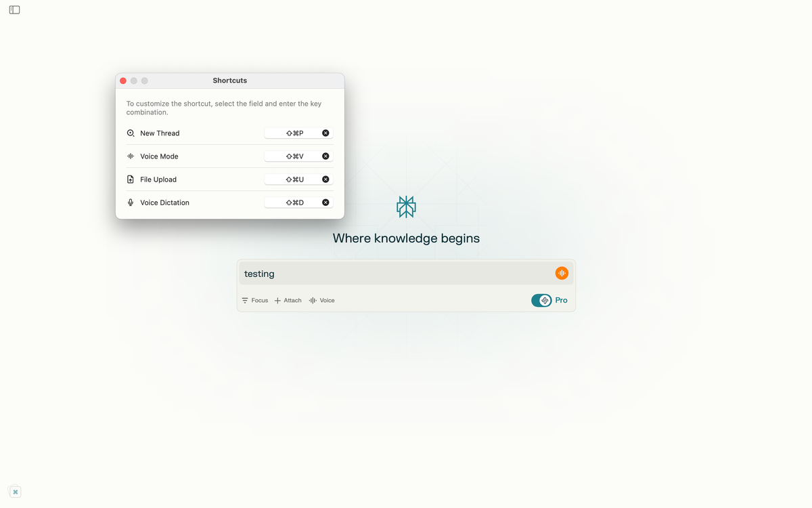Clear the Voice Mode shortcut assignment
This screenshot has width=812, height=508.
click(325, 156)
